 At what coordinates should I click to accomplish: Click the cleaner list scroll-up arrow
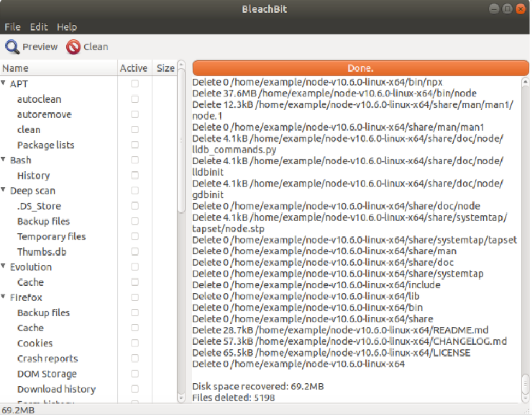[x=182, y=66]
